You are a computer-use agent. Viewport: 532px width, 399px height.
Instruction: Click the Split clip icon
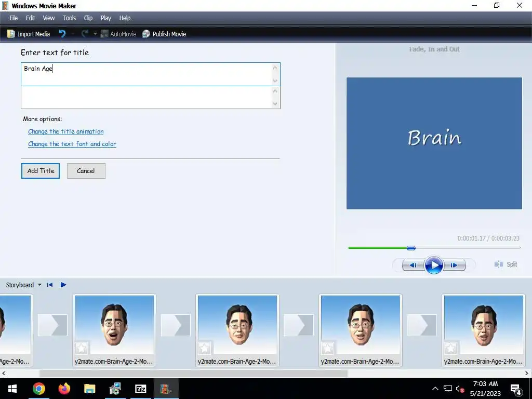tap(498, 264)
